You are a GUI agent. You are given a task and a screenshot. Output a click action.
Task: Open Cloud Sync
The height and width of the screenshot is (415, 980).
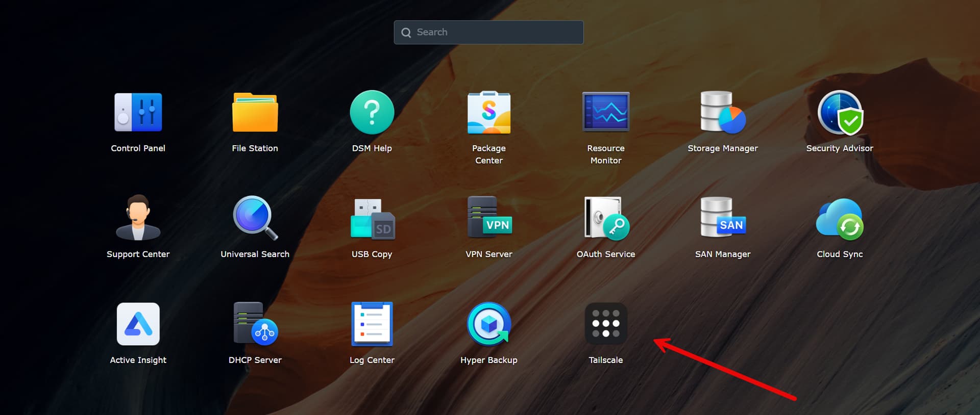click(840, 218)
